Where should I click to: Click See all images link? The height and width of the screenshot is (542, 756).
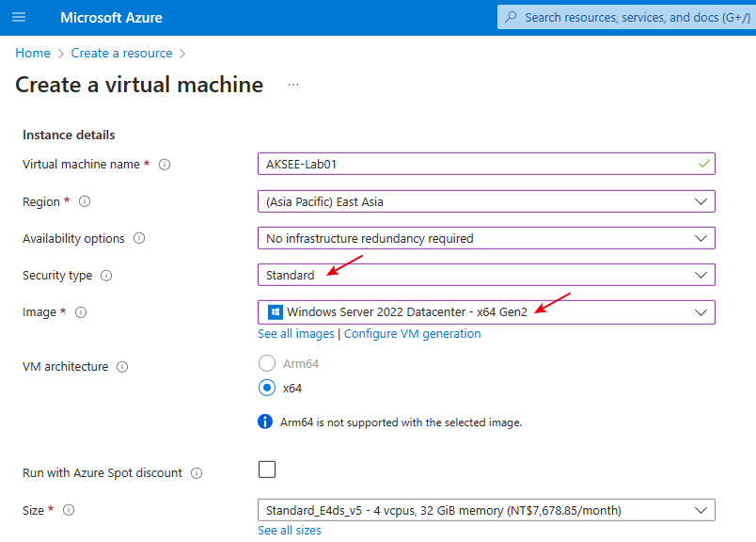pos(295,333)
